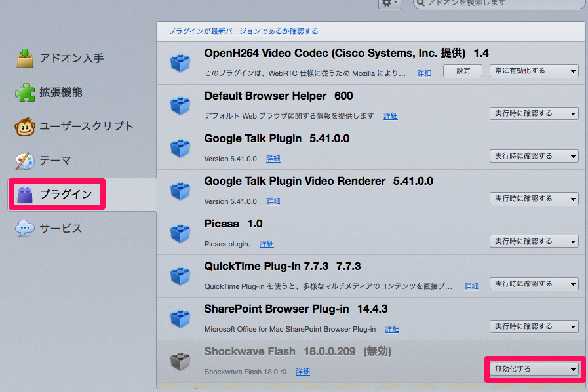Viewport: 588px width, 392px height.
Task: Click the grayed Shockwave Flash plugin icon
Action: [180, 361]
